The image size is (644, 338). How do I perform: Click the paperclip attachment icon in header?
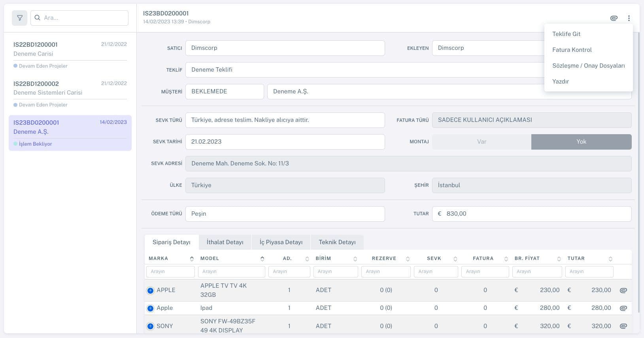coord(614,18)
